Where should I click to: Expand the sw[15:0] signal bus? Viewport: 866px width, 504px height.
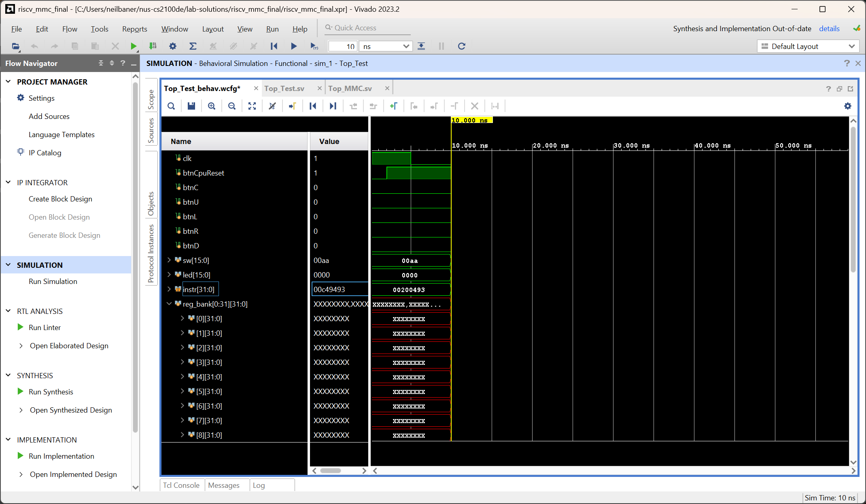click(x=169, y=260)
